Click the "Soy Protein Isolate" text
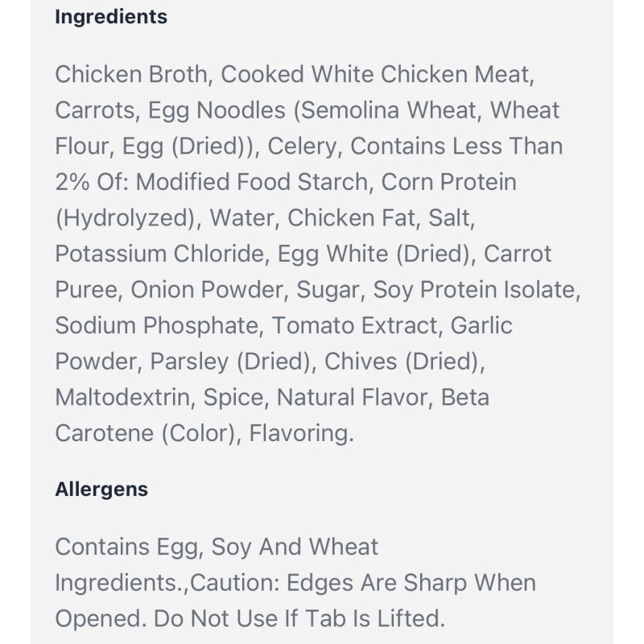Viewport: 644px width, 644px height. (x=478, y=290)
